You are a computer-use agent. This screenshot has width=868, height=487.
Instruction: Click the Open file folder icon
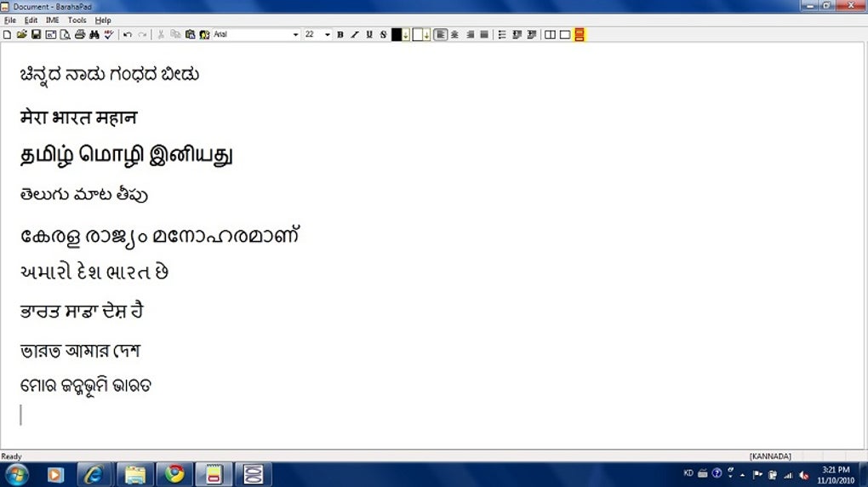(x=21, y=34)
